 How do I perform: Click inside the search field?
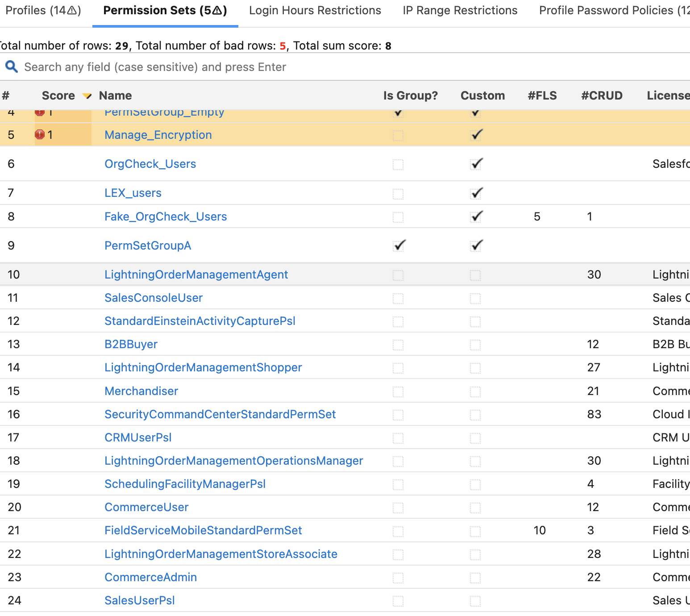179,67
